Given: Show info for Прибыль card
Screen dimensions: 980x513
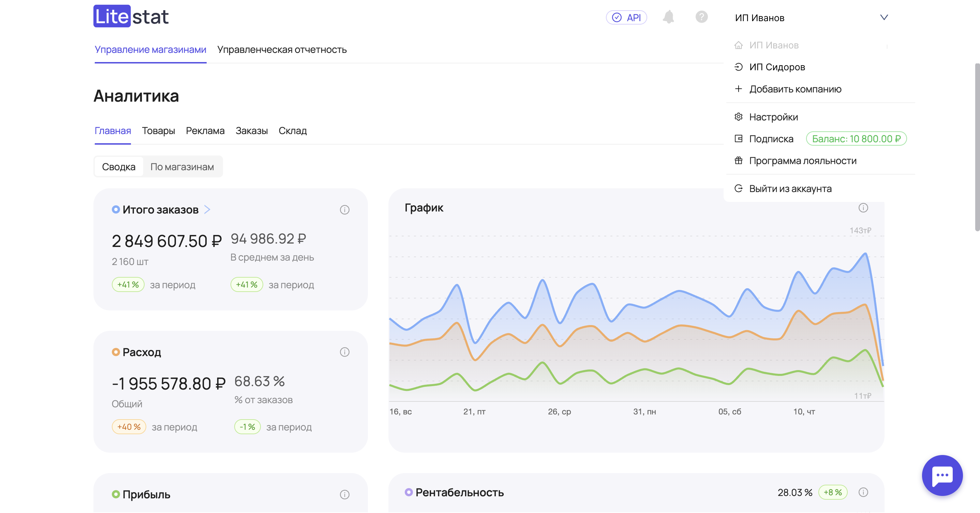Looking at the screenshot, I should pyautogui.click(x=345, y=495).
